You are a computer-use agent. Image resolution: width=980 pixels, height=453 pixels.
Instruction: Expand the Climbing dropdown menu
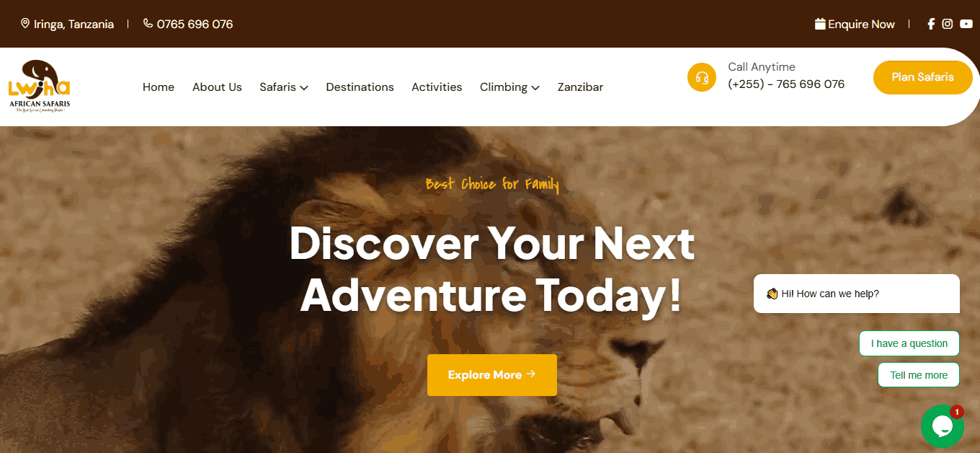pos(509,87)
